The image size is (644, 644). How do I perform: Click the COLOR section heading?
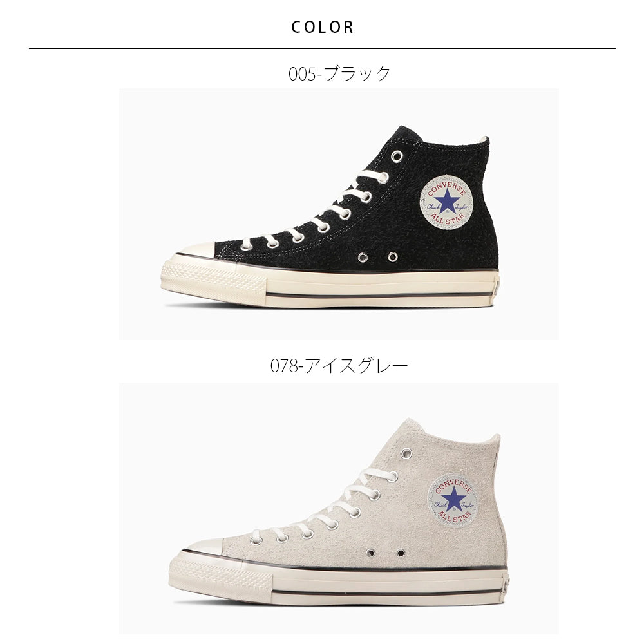[x=323, y=27]
